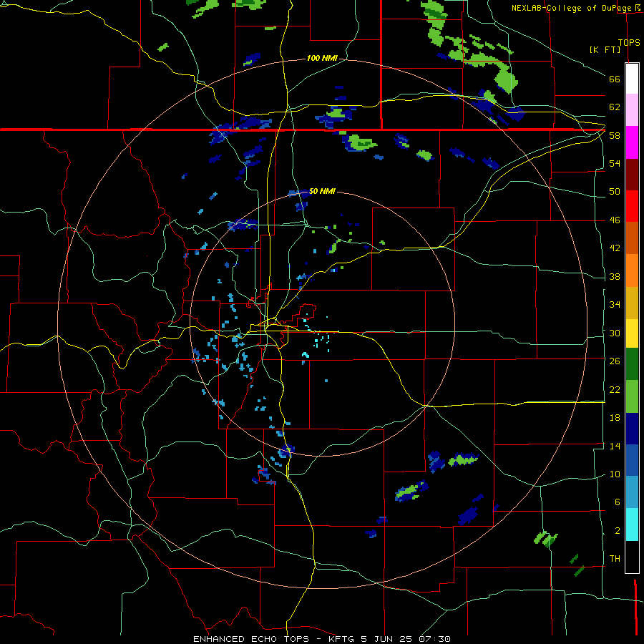Click the NEXLAB-College of DuPage credit text

571,8
